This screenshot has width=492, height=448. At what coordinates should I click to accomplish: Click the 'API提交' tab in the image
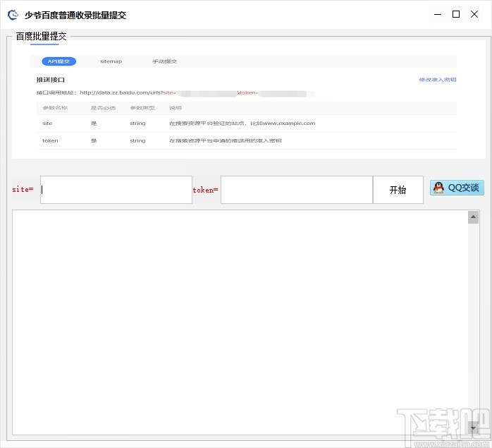59,61
